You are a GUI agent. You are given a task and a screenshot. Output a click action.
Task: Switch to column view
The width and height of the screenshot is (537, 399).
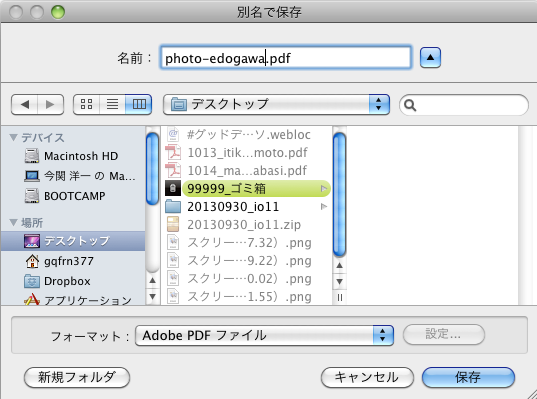(139, 104)
